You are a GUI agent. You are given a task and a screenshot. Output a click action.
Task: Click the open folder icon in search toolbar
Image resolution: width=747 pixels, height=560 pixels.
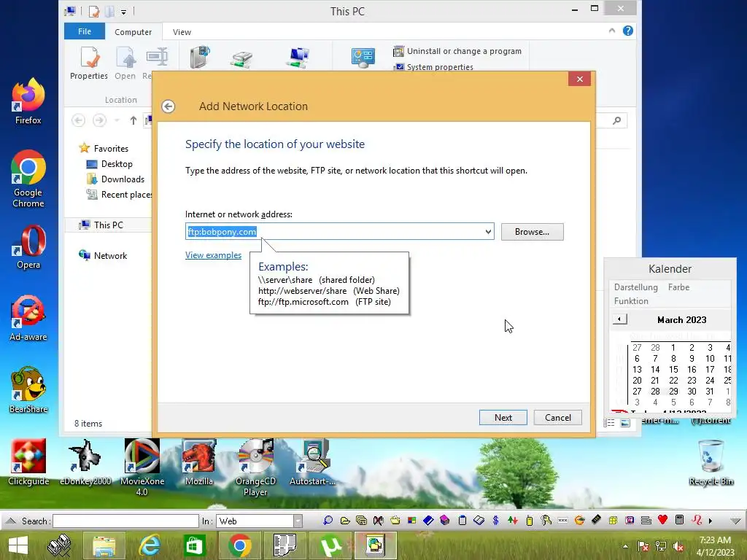tap(345, 521)
